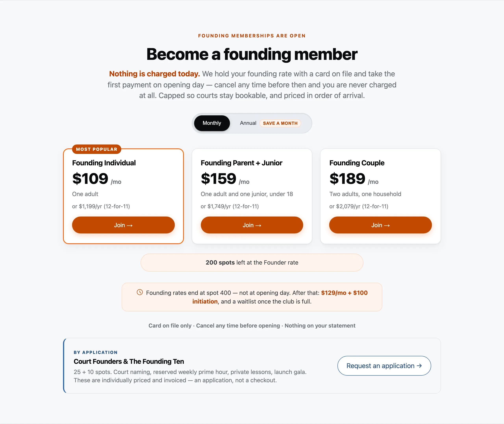Screen dimensions: 504x424
Task: Click the $129/mo + $100 initiation text
Action: click(280, 297)
